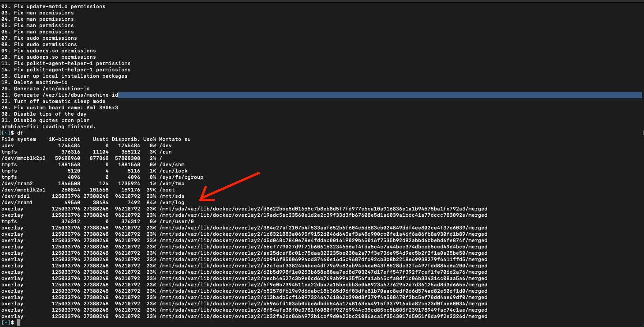This screenshot has width=644, height=327.
Task: Click the "/run/user/0" mount point
Action: point(176,221)
